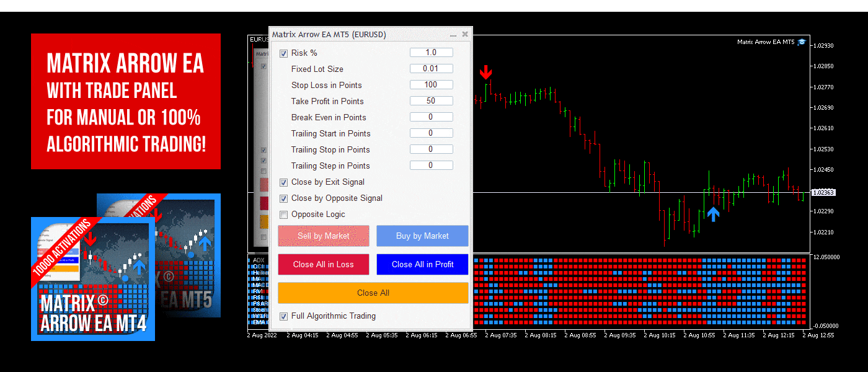
Task: Click the Stop Loss in Points field
Action: coord(431,85)
